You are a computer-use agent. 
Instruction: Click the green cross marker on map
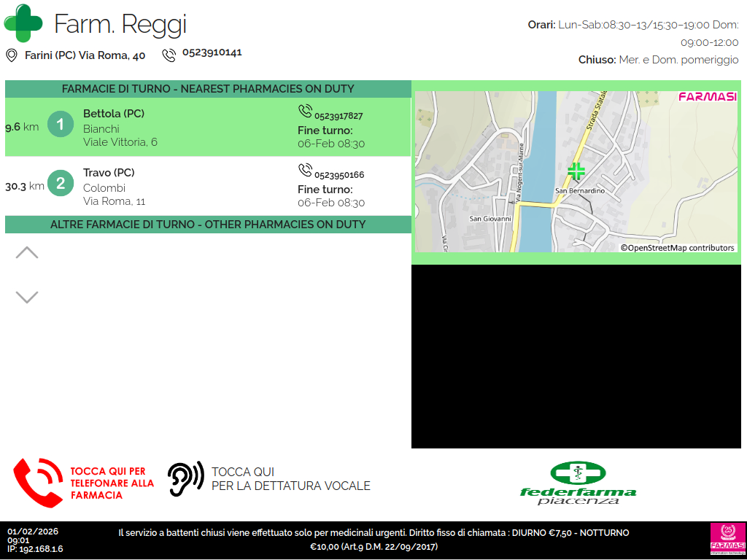pos(576,171)
